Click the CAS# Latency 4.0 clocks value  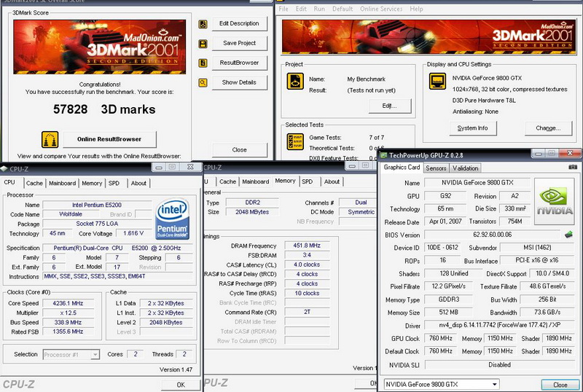(x=307, y=264)
